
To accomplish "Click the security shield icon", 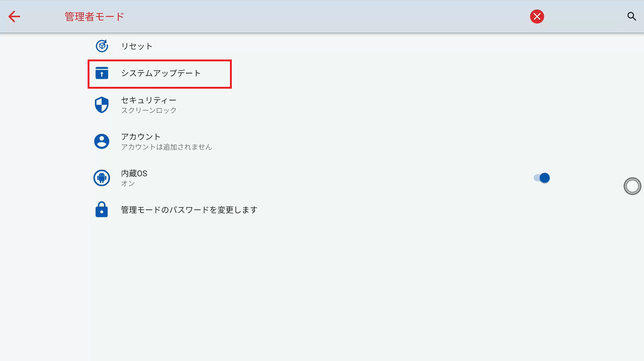I will click(x=102, y=105).
